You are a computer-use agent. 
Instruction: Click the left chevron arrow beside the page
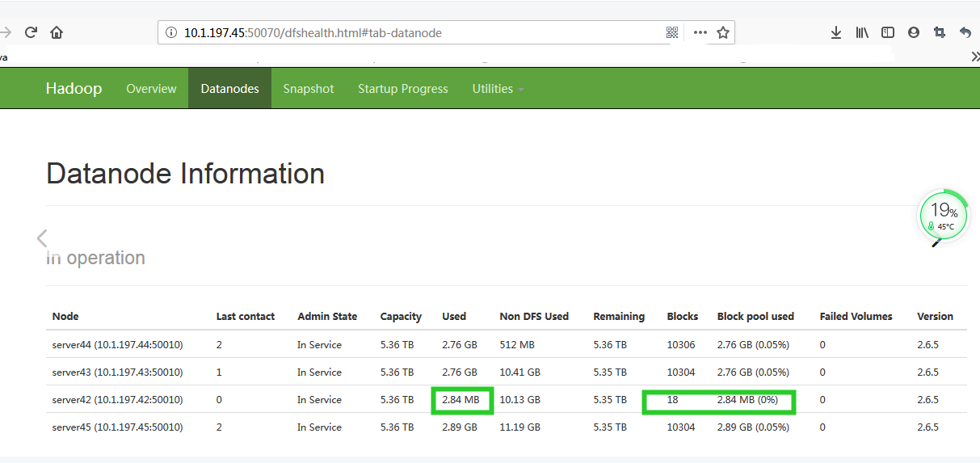pos(42,238)
